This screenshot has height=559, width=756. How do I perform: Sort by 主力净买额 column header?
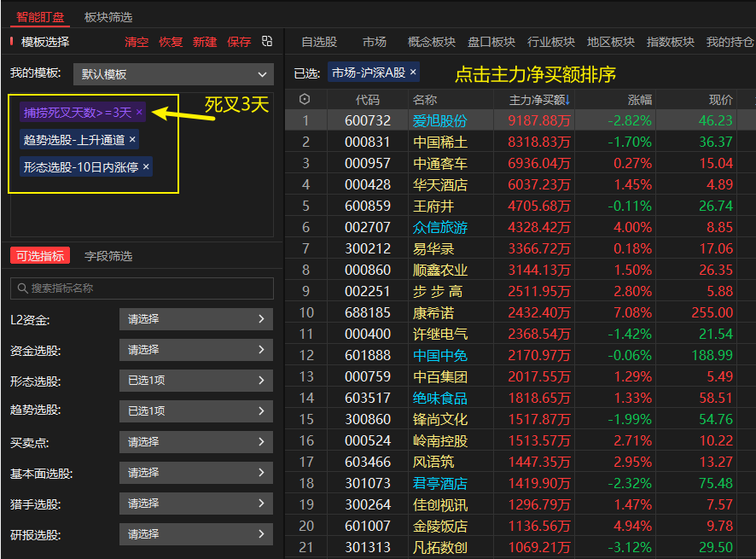click(539, 100)
